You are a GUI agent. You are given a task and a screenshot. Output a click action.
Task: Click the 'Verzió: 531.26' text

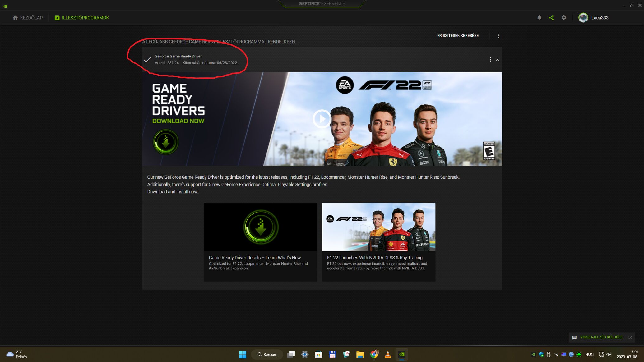click(x=167, y=63)
